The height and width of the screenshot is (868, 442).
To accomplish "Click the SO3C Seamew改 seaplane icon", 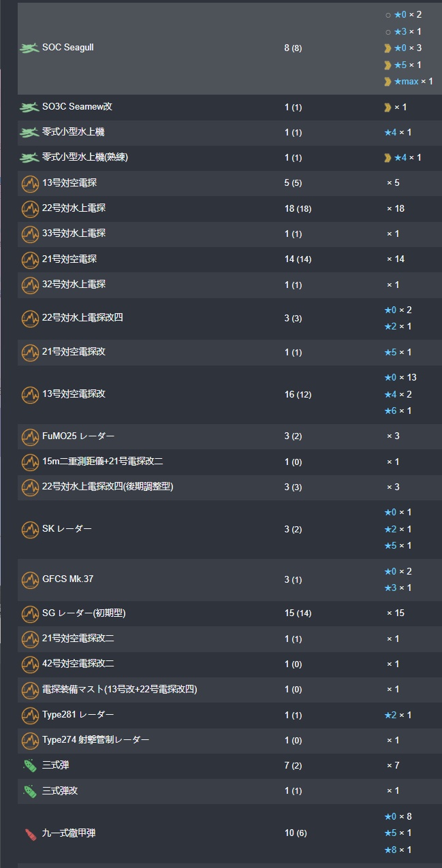I will tap(29, 108).
